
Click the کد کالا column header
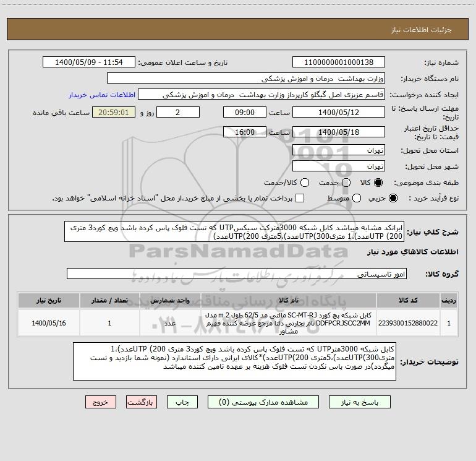coord(408,300)
